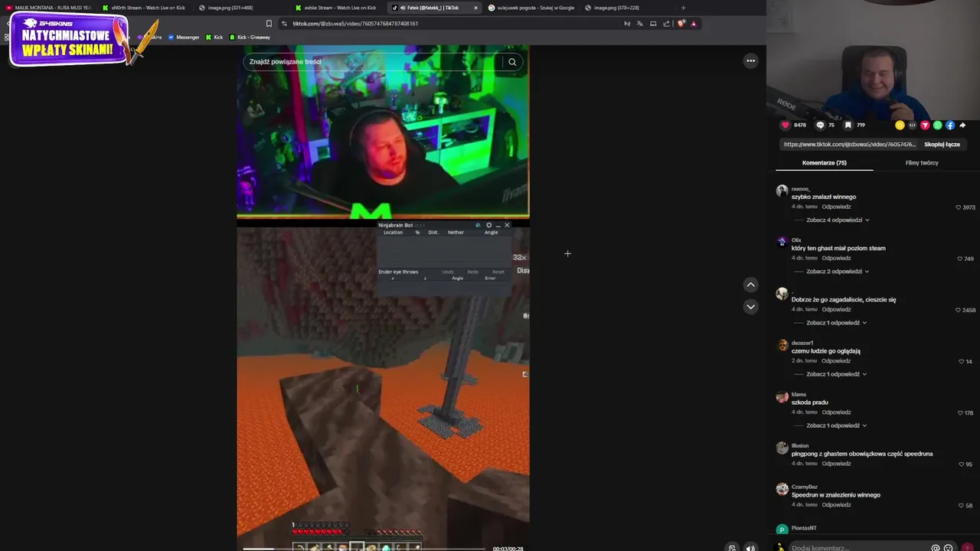
Task: Open the picture-in-picture player icon
Action: [x=732, y=547]
